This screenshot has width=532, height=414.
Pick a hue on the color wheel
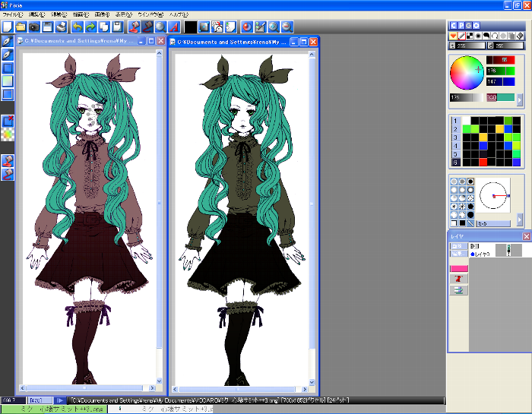[x=467, y=73]
